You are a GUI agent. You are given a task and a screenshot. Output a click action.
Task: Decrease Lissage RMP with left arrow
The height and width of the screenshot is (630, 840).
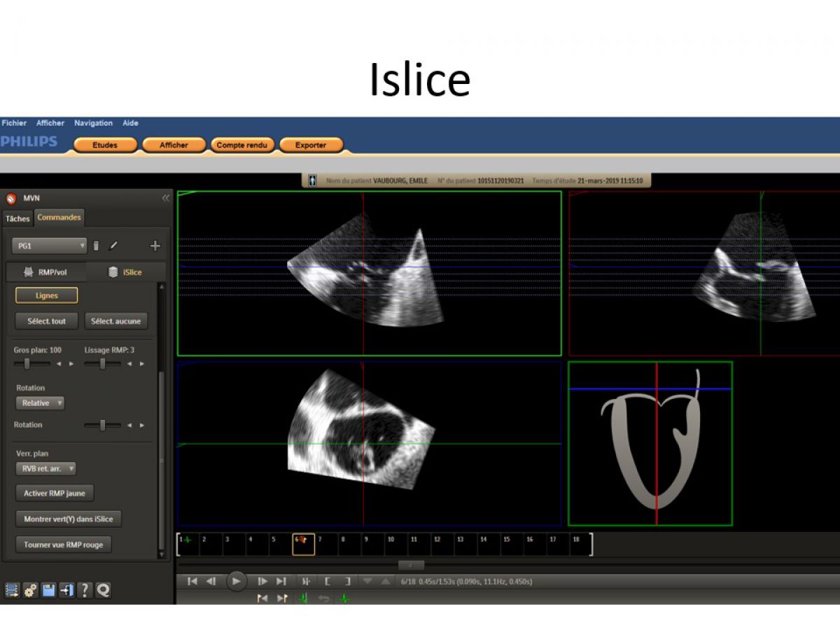(x=129, y=364)
